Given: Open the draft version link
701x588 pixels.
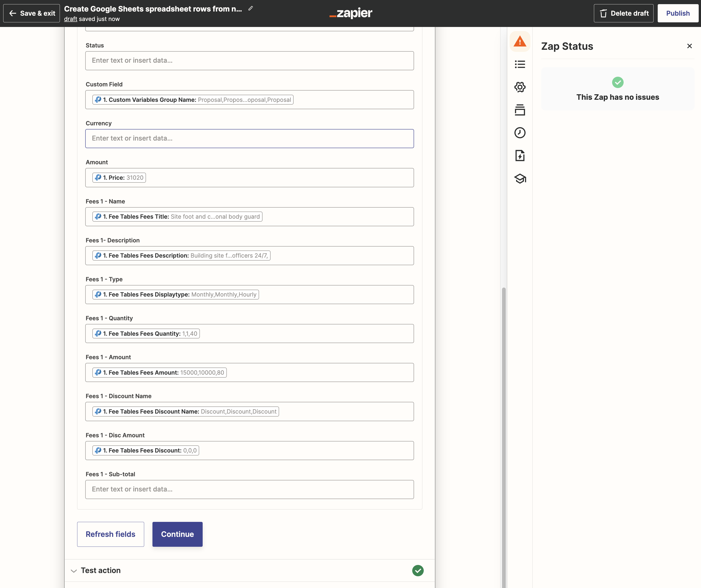Looking at the screenshot, I should tap(70, 19).
